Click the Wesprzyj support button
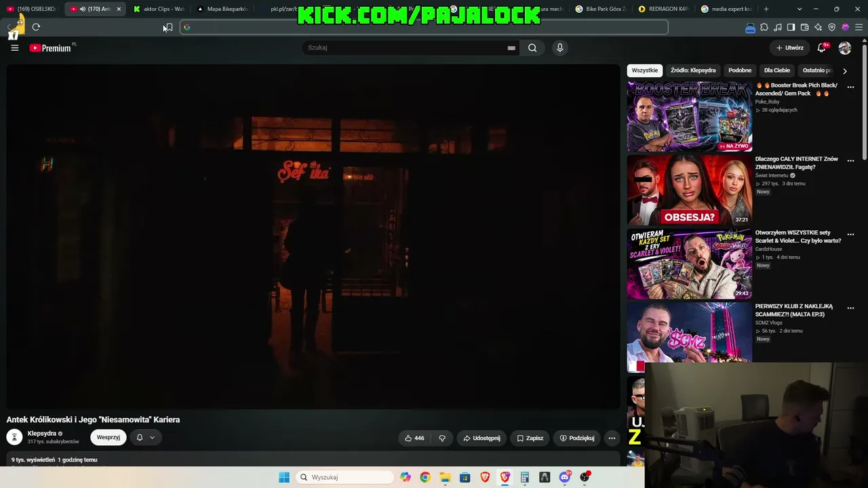Image resolution: width=868 pixels, height=488 pixels. 108,438
